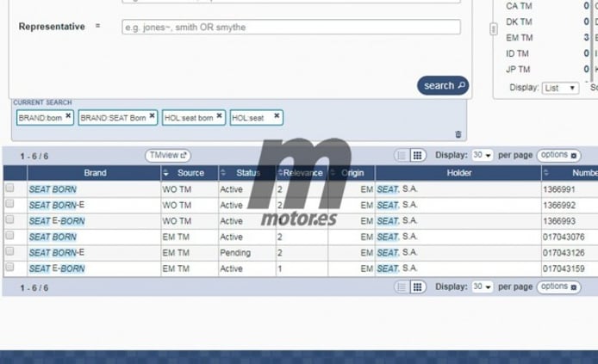The image size is (598, 364).
Task: Click SEAT, S.A. holder in row 017043159
Action: tap(397, 268)
